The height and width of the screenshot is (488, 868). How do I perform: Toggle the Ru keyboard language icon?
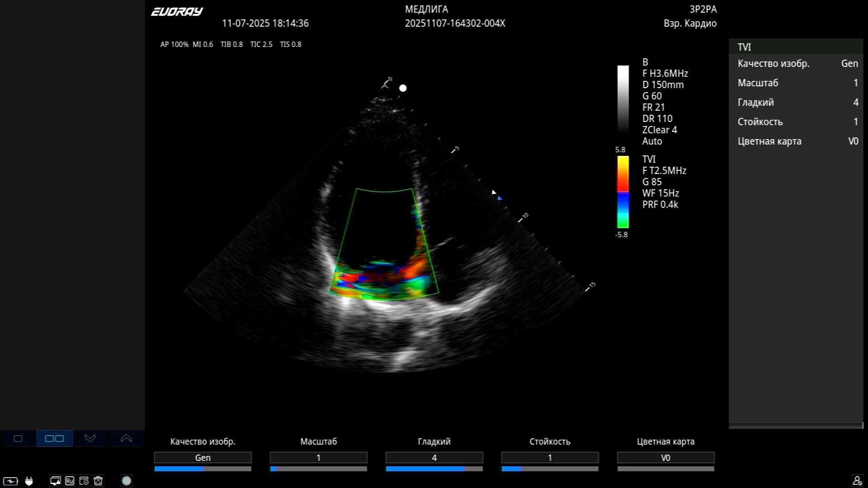(69, 481)
